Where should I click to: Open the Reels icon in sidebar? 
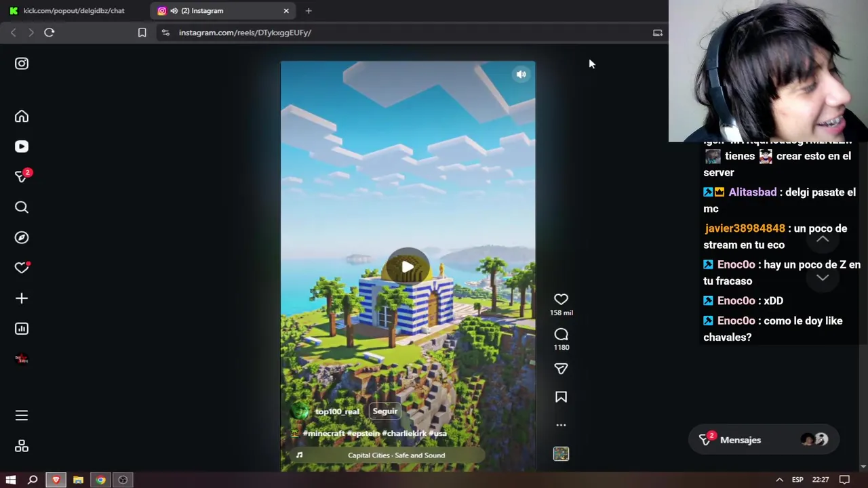pos(22,146)
